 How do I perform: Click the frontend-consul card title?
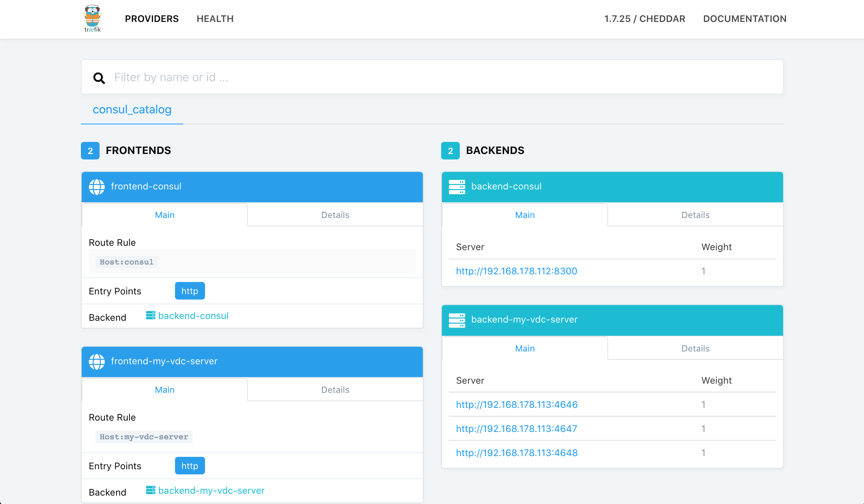click(x=146, y=186)
